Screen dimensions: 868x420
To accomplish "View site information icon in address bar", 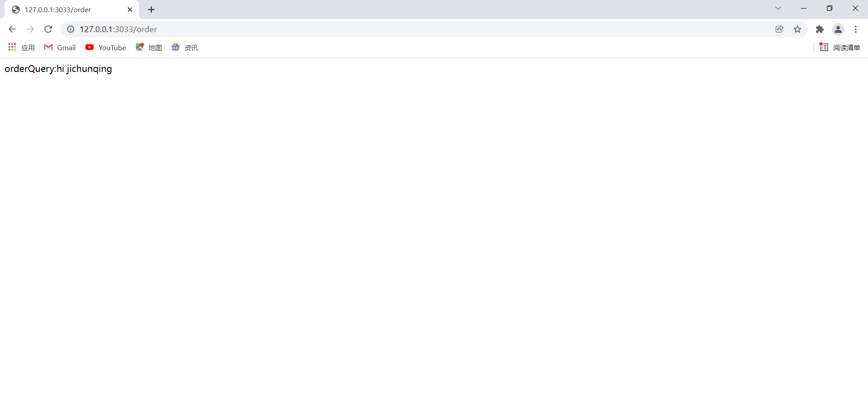I will coord(71,29).
